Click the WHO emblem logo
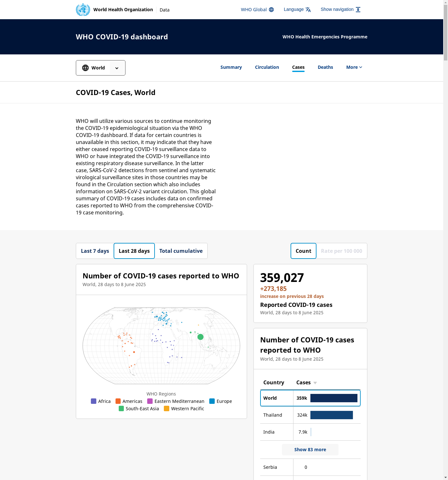This screenshot has width=448, height=480. [x=83, y=10]
